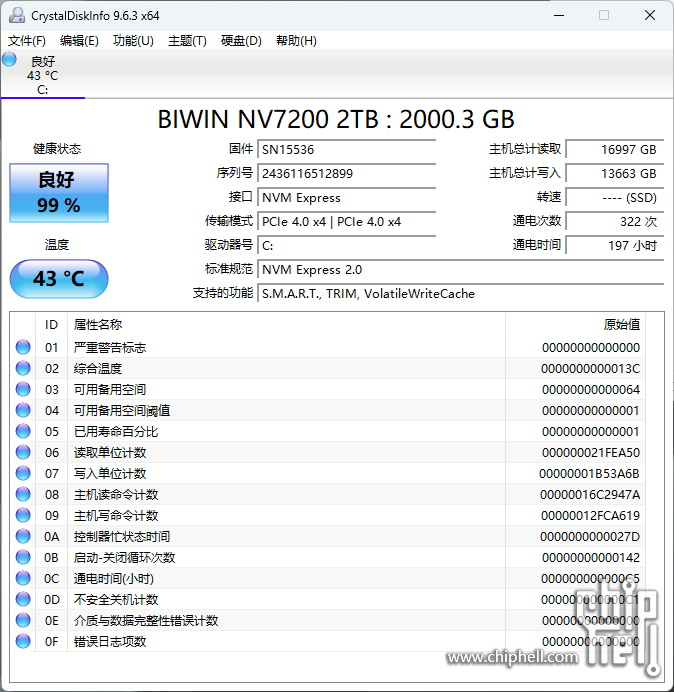674x692 pixels.
Task: Click status orb beside 综合温度 row
Action: pos(23,368)
